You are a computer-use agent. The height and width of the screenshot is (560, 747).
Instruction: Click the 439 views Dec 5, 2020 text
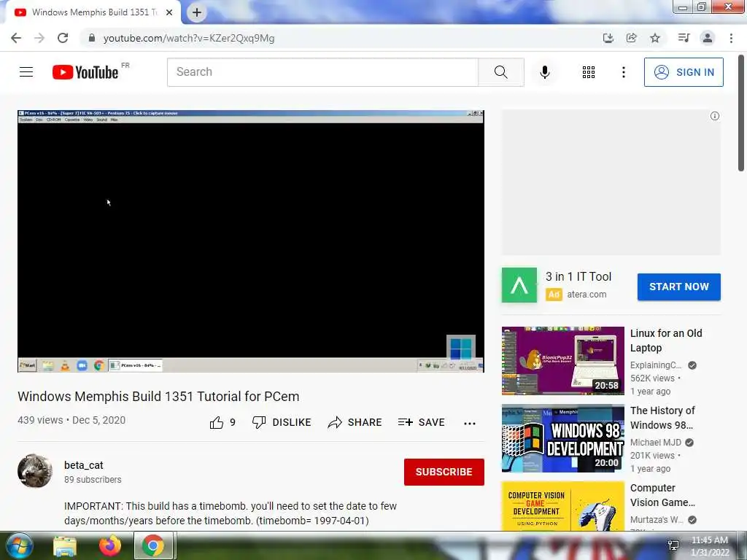pos(71,420)
